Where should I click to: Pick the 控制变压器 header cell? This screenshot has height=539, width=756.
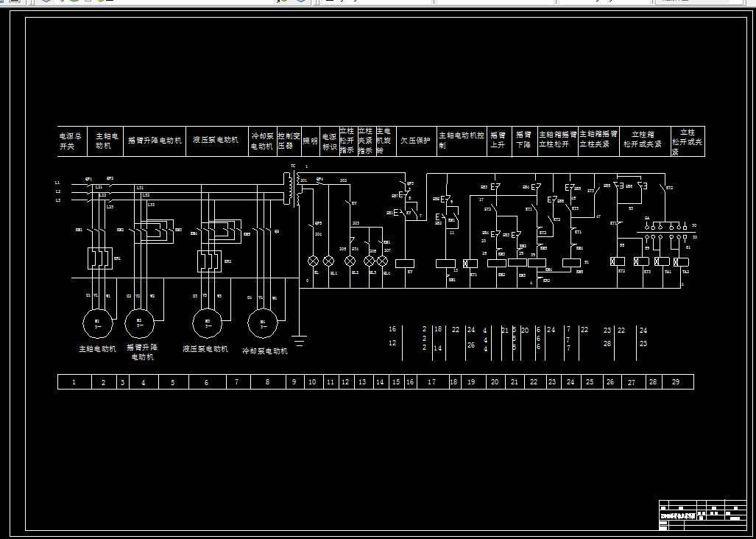(x=289, y=141)
